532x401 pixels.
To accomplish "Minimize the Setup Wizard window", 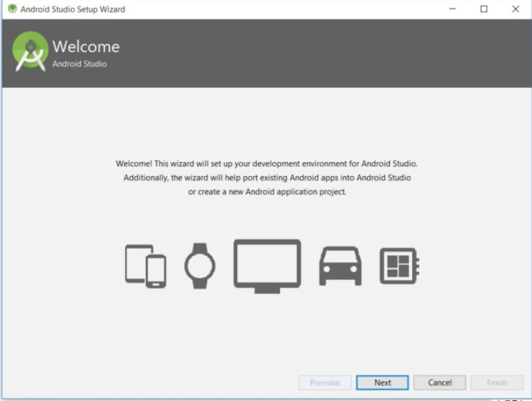I will pyautogui.click(x=452, y=9).
